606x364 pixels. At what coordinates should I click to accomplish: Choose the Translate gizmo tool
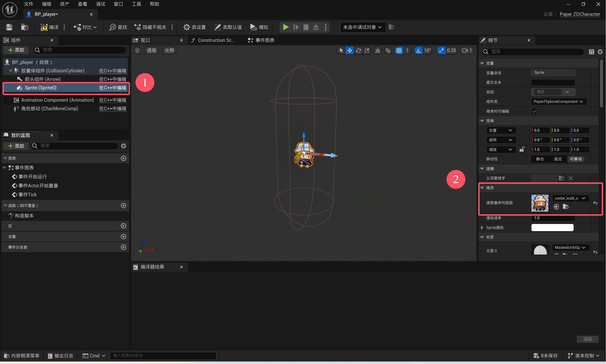pyautogui.click(x=350, y=51)
